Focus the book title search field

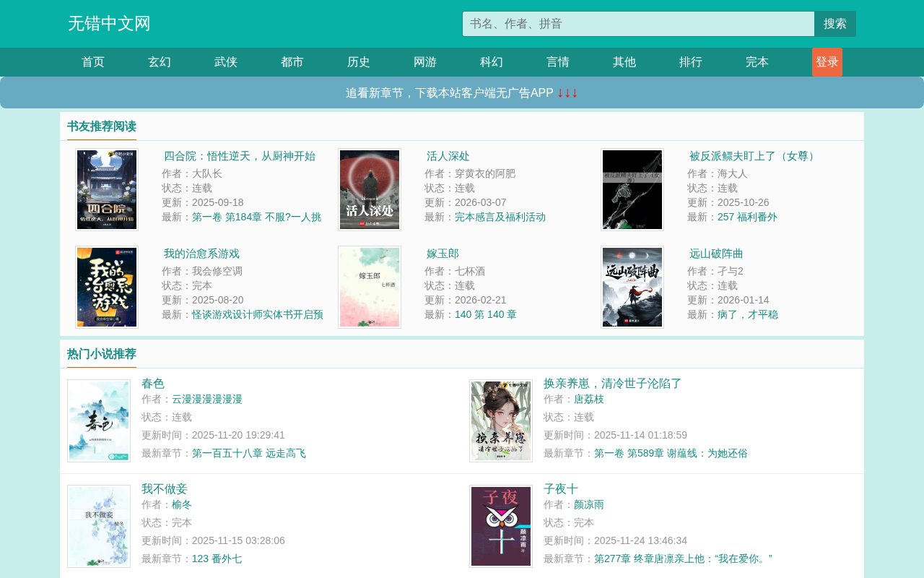pyautogui.click(x=638, y=24)
